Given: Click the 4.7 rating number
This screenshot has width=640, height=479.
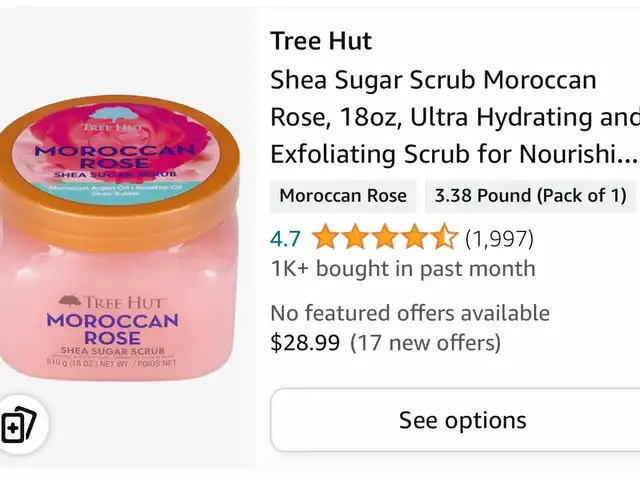Looking at the screenshot, I should point(285,239).
